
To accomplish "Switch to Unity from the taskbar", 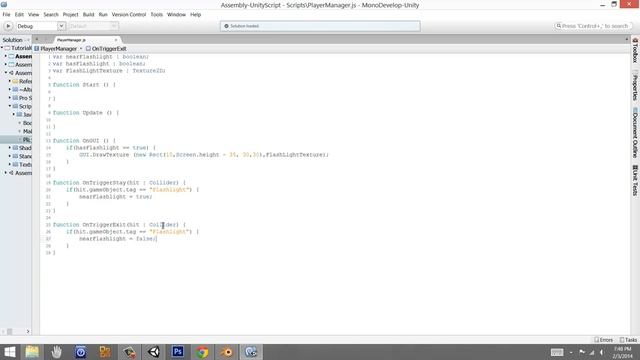I will point(154,352).
